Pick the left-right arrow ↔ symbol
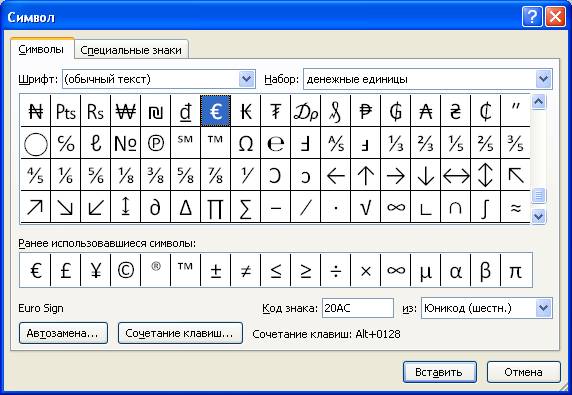Screen dimensions: 572x395 tap(456, 175)
